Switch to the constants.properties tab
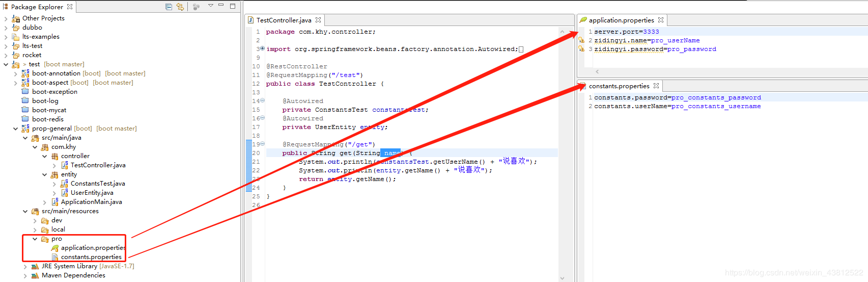The image size is (868, 282). 619,86
